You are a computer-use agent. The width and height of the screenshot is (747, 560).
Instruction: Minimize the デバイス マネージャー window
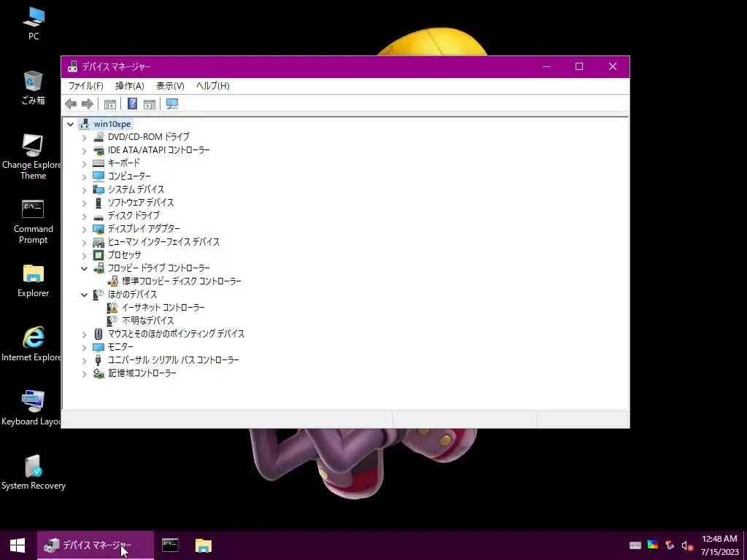[546, 66]
